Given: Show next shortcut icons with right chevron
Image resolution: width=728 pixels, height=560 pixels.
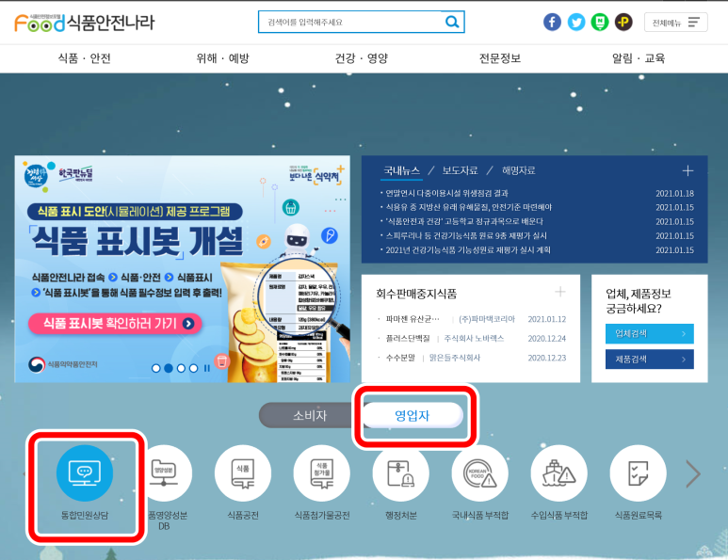Looking at the screenshot, I should pyautogui.click(x=693, y=473).
